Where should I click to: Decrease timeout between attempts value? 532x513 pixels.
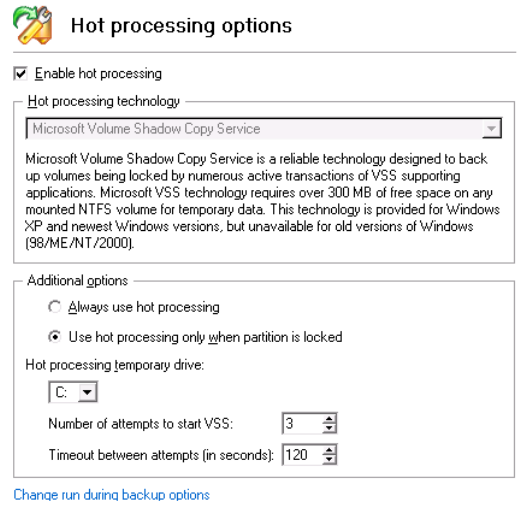pyautogui.click(x=329, y=459)
